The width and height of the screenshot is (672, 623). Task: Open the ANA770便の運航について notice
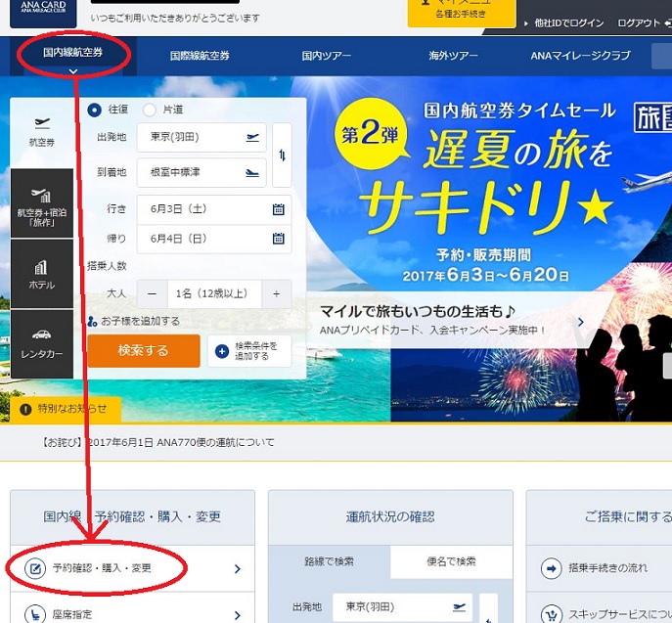(x=157, y=442)
